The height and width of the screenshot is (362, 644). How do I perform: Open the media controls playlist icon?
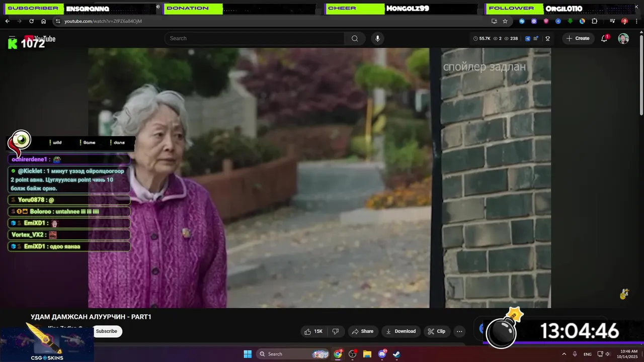click(x=612, y=21)
